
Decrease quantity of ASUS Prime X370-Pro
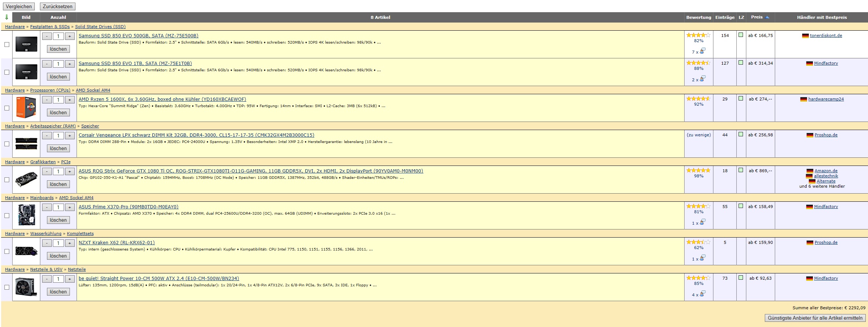click(x=47, y=207)
